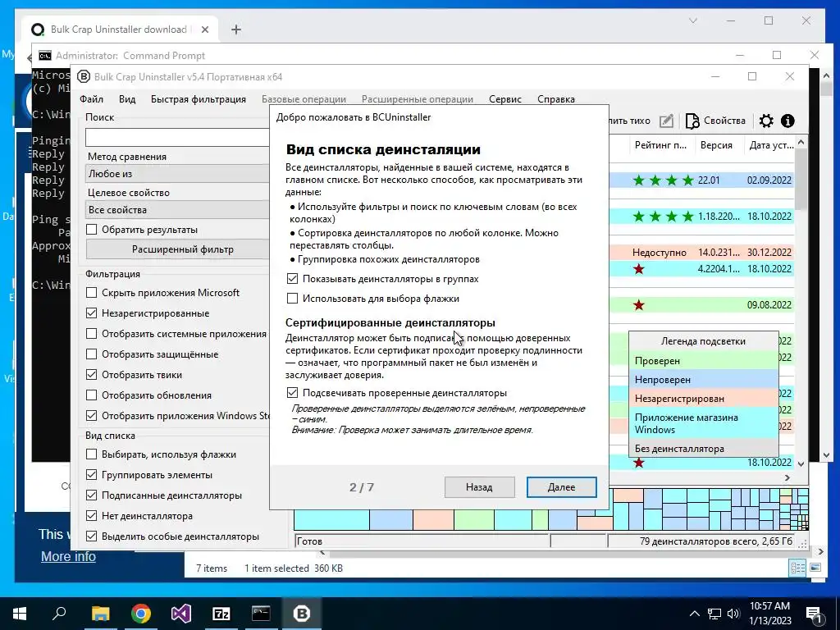Viewport: 840px width, 630px height.
Task: Open Метод сравнения dropdown Любое из
Action: (177, 174)
